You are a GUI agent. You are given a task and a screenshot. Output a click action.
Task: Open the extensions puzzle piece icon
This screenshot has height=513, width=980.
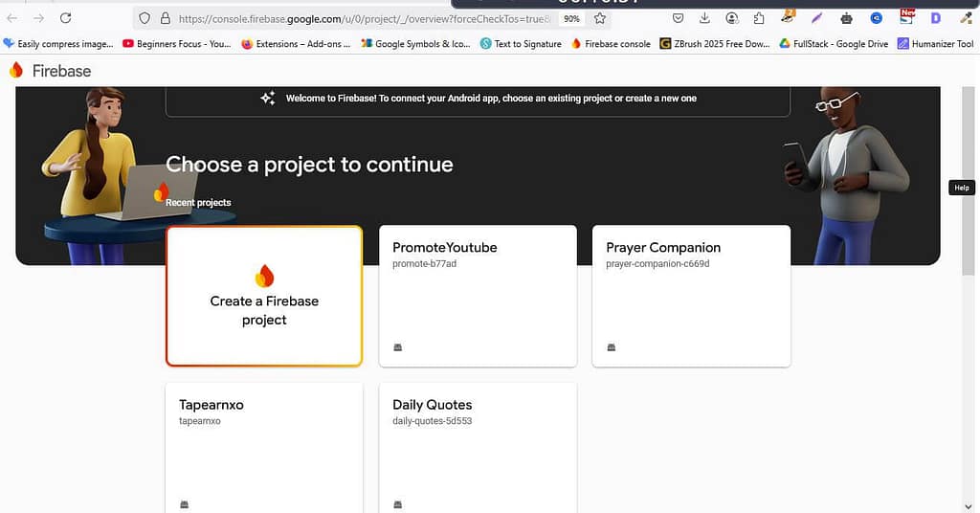click(x=759, y=18)
